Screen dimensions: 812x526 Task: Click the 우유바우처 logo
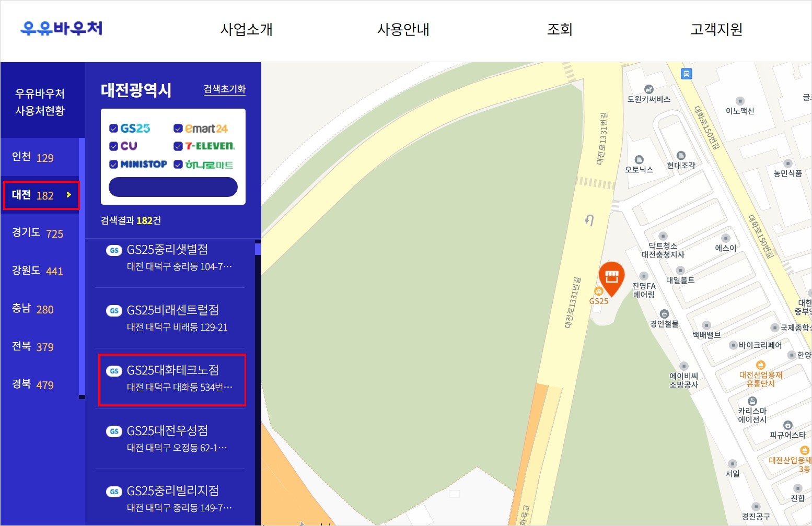[x=61, y=28]
